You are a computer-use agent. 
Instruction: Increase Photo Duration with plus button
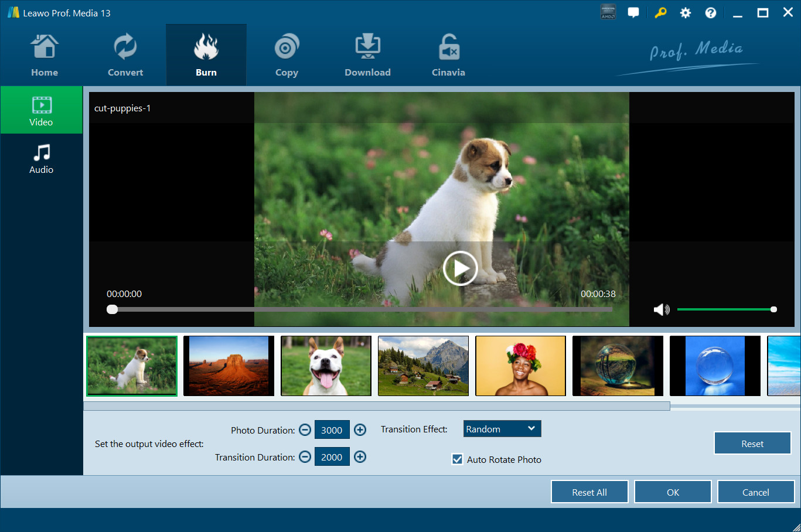click(x=360, y=429)
